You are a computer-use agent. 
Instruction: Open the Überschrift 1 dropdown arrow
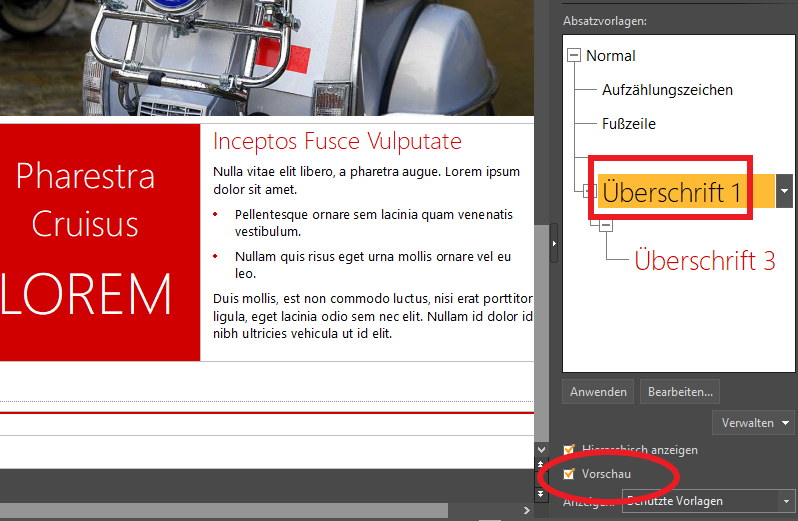click(784, 191)
